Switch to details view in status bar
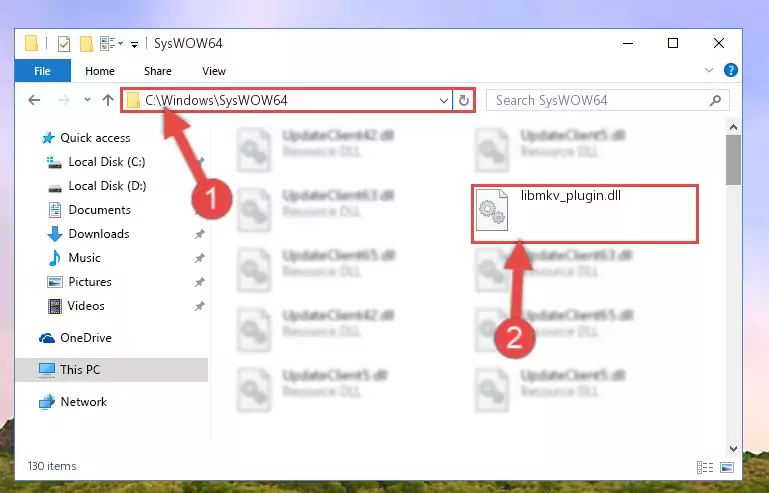 coord(705,467)
